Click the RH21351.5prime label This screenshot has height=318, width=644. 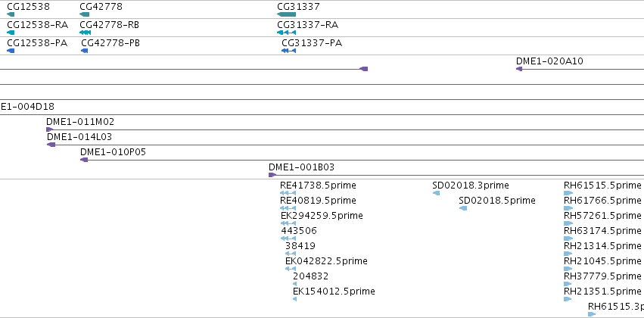coord(602,291)
